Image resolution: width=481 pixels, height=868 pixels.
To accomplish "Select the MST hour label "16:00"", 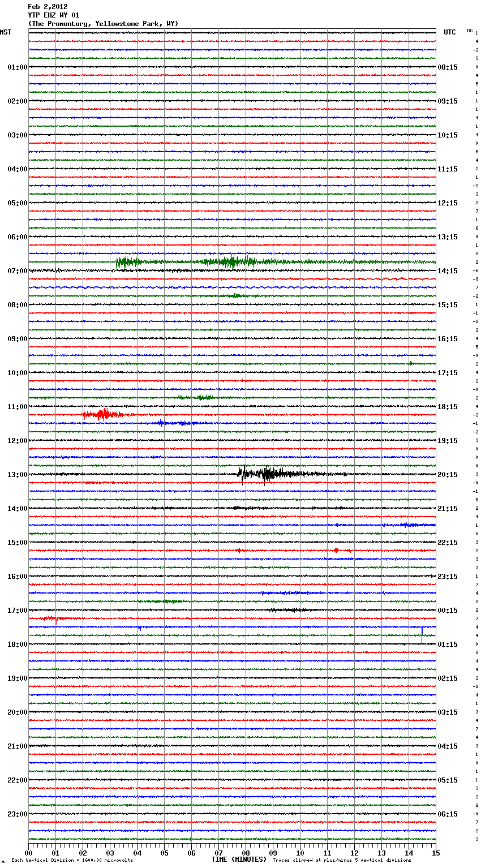I will 18,577.
